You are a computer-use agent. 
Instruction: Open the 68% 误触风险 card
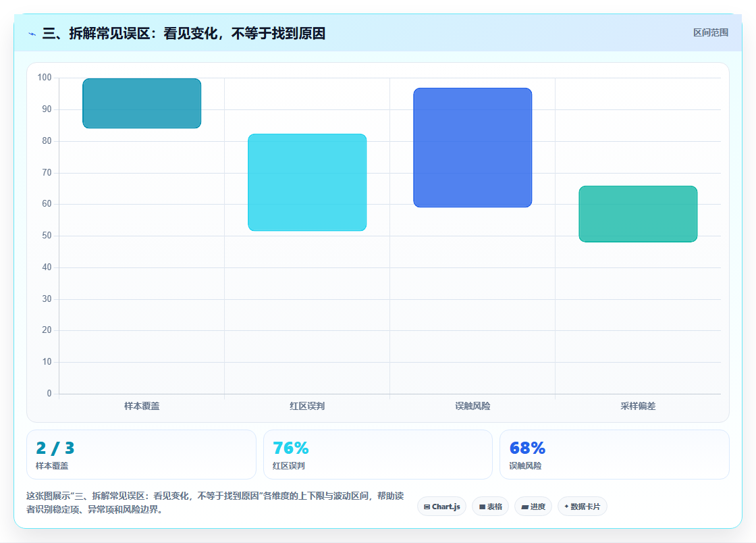614,455
